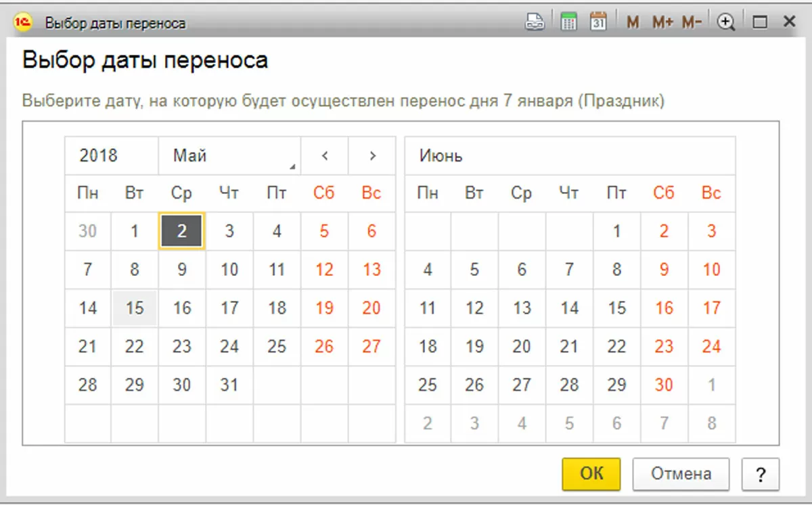The image size is (812, 505).
Task: Pick May 18 in the calendar
Action: tap(277, 308)
